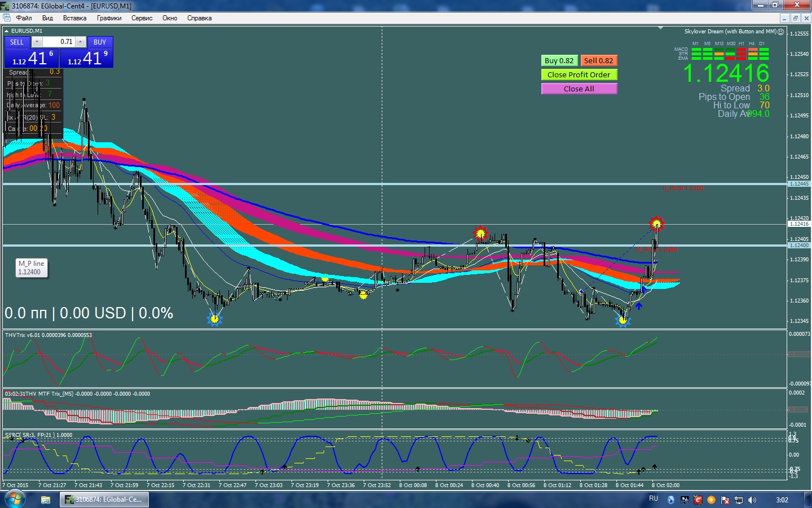Restore the inner chart window button
This screenshot has width=812, height=508.
click(795, 18)
